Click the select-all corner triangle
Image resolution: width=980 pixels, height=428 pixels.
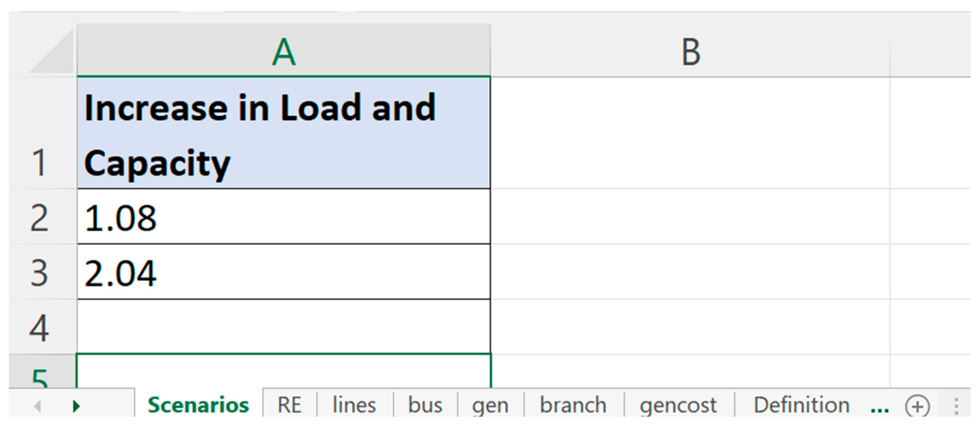point(51,52)
